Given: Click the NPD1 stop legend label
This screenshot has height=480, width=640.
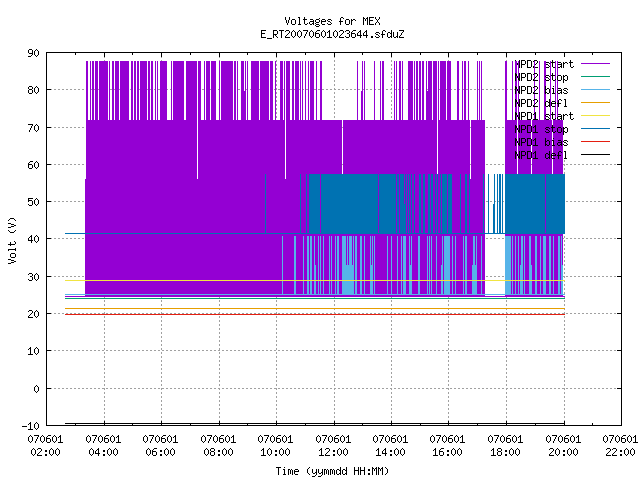Looking at the screenshot, I should (541, 129).
